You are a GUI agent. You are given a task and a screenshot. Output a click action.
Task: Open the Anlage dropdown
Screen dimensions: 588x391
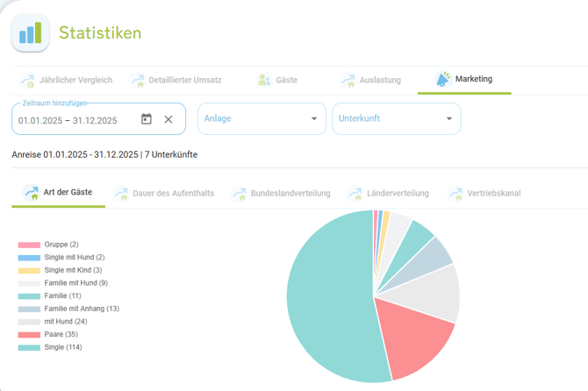262,118
